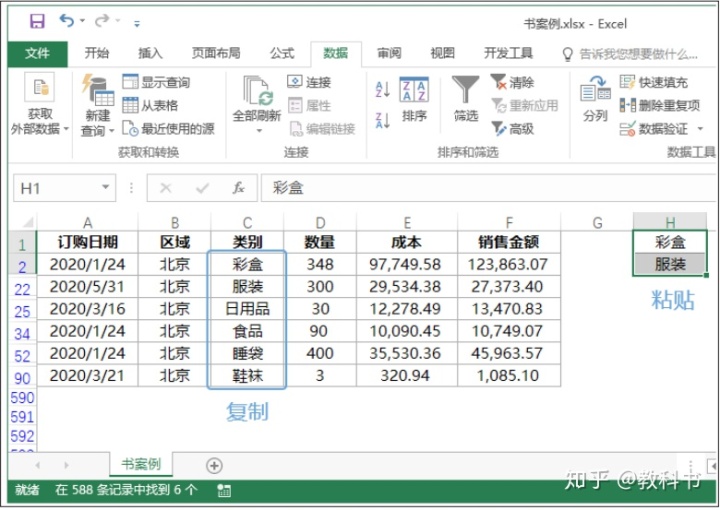Image resolution: width=720 pixels, height=510 pixels.
Task: Sort descending with Z-A icon
Action: [x=382, y=120]
